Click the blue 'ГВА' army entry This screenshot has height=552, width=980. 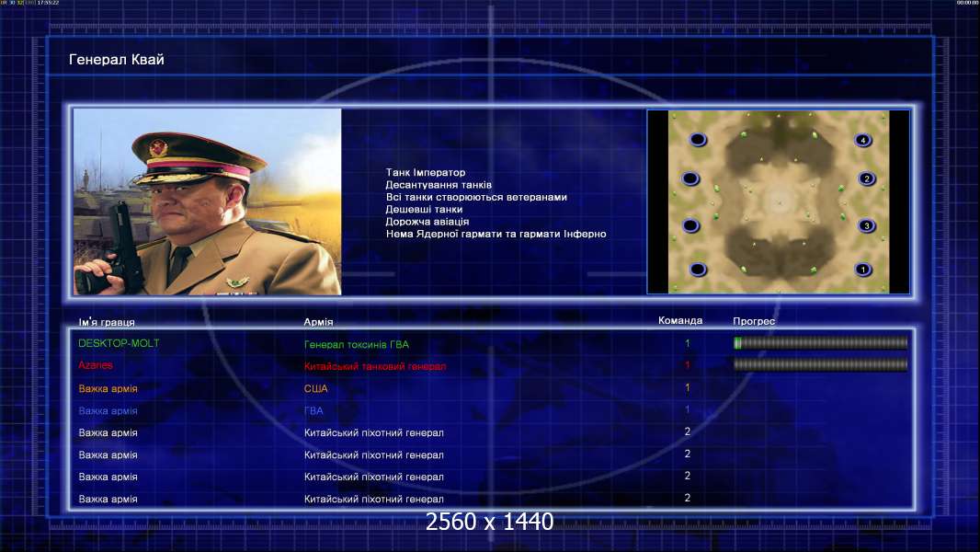[x=313, y=410]
